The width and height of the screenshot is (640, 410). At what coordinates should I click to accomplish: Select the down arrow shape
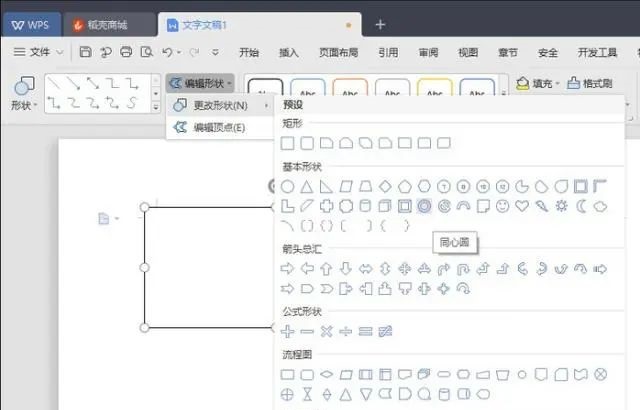click(x=346, y=269)
